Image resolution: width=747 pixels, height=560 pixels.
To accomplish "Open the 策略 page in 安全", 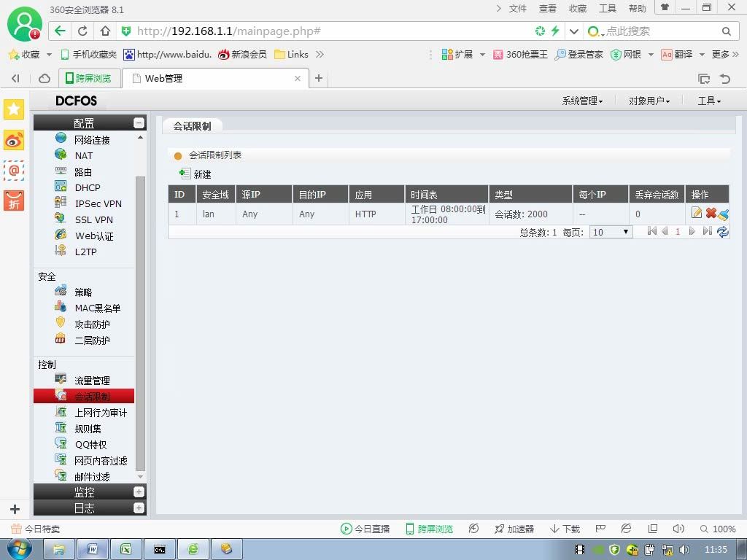I will [83, 292].
